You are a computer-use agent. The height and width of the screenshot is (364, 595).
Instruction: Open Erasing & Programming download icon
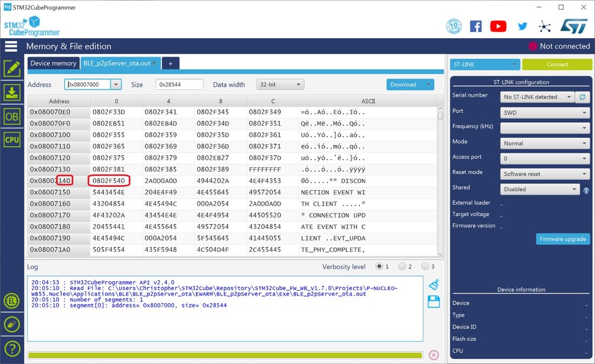coord(12,92)
